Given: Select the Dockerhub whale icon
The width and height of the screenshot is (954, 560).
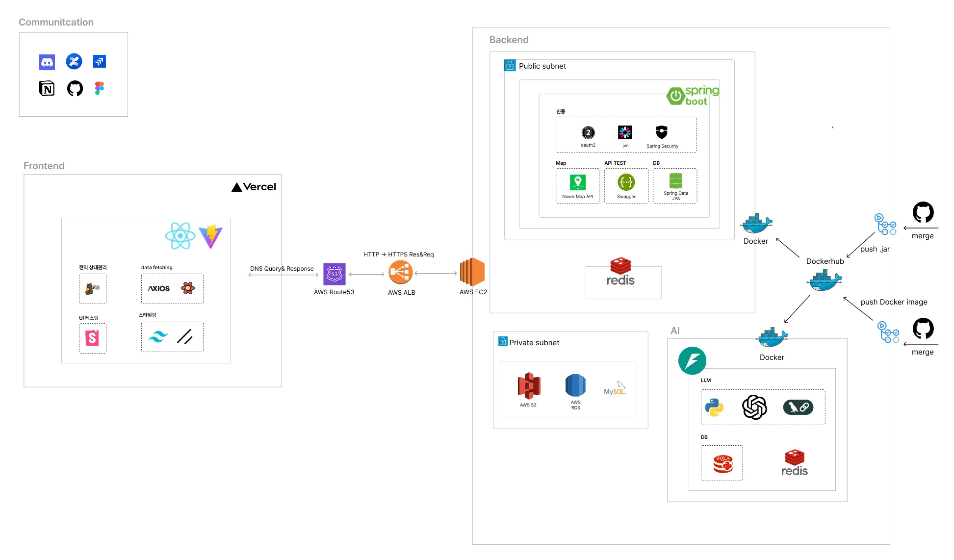Looking at the screenshot, I should [825, 280].
